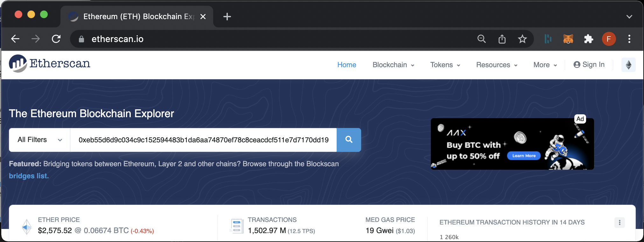This screenshot has width=644, height=242.
Task: Open the bridges list link
Action: pyautogui.click(x=29, y=176)
